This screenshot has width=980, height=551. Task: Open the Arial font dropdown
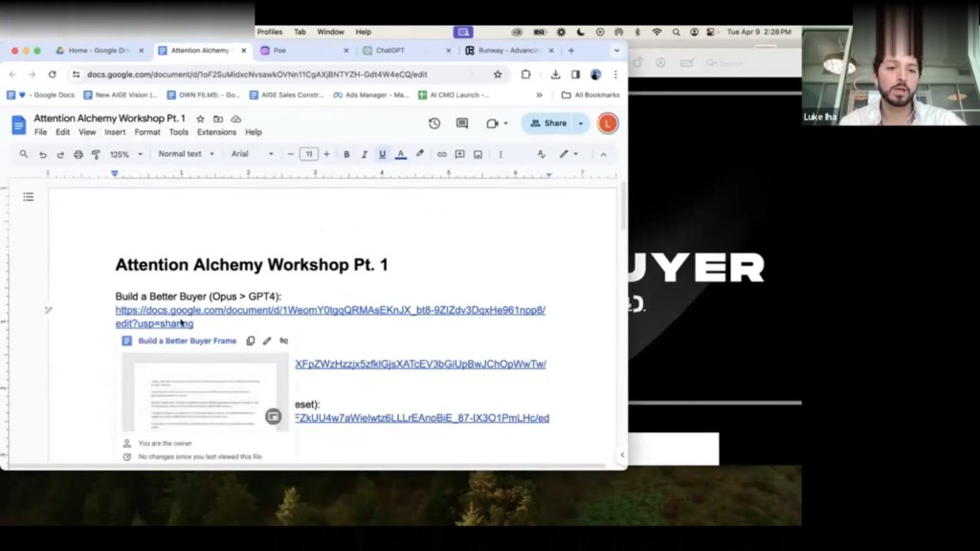[252, 154]
